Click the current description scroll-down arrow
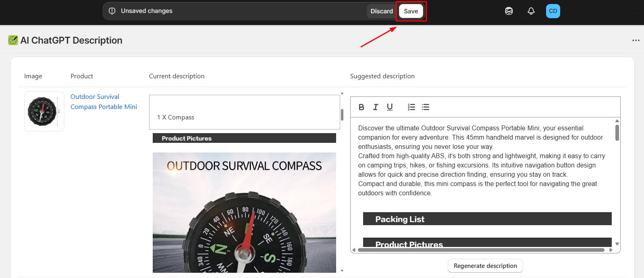Screen dimensions: 644x278 click(x=342, y=271)
